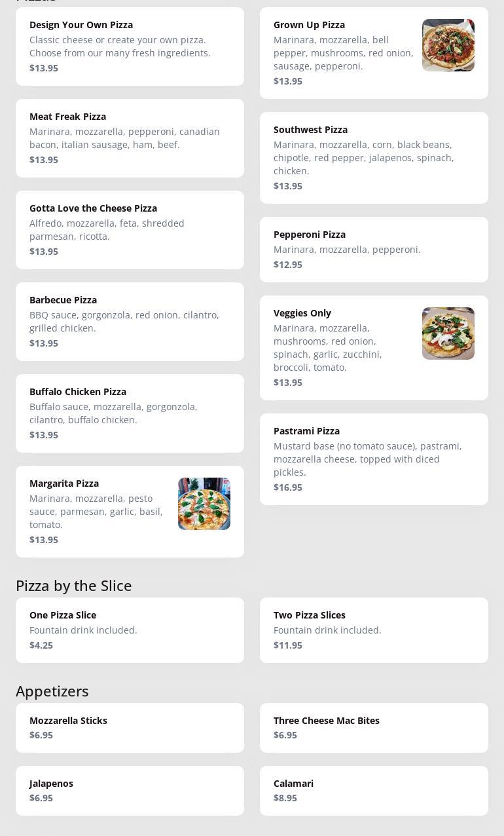Open the Grown Up Pizza photo thumbnail
This screenshot has width=504, height=836.
click(448, 45)
